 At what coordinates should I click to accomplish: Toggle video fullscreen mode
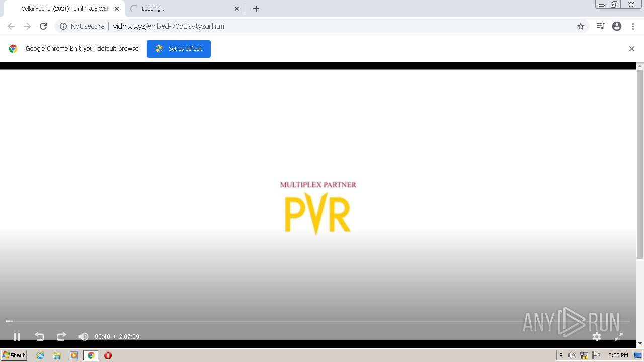click(619, 337)
